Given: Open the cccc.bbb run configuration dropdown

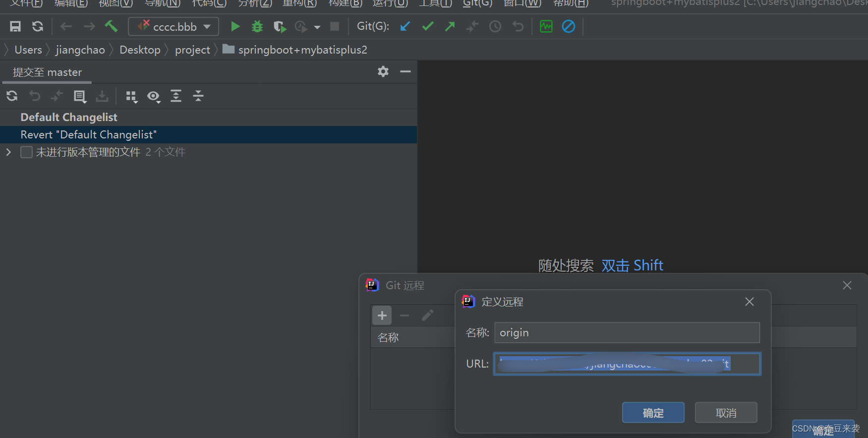Looking at the screenshot, I should [x=174, y=26].
